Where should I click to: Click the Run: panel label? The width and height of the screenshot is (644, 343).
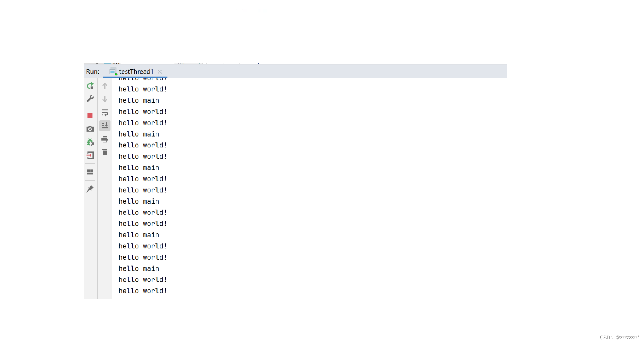click(x=93, y=71)
